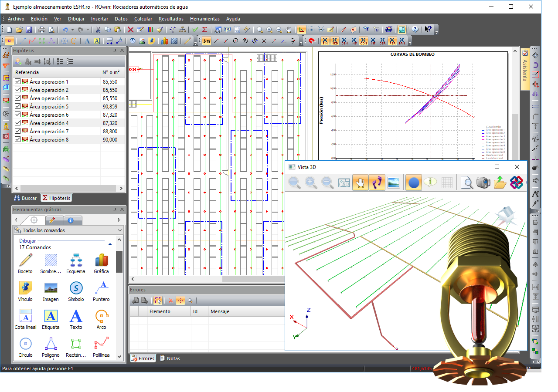Select the Vínculo pushpin command

pos(25,291)
